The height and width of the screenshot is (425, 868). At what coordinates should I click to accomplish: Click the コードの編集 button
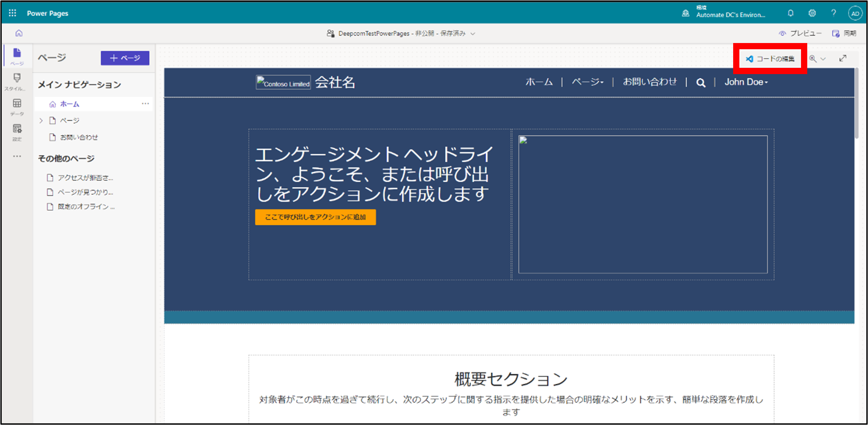point(771,58)
